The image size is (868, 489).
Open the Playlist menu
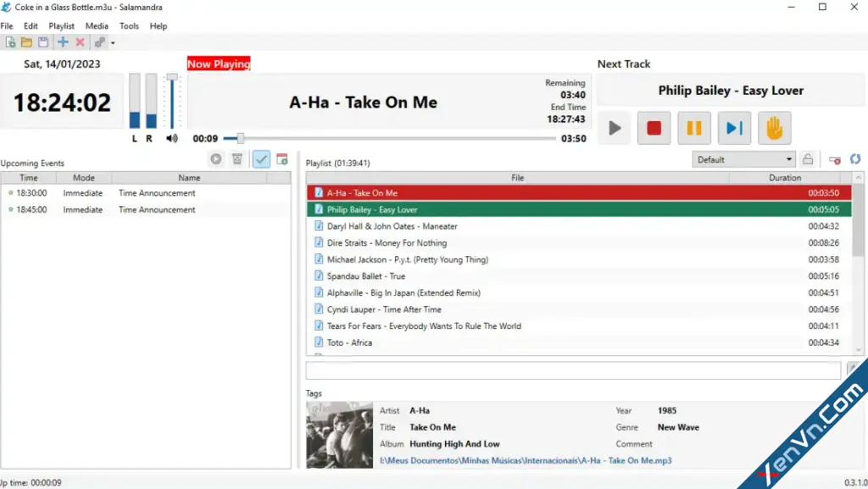pos(61,26)
